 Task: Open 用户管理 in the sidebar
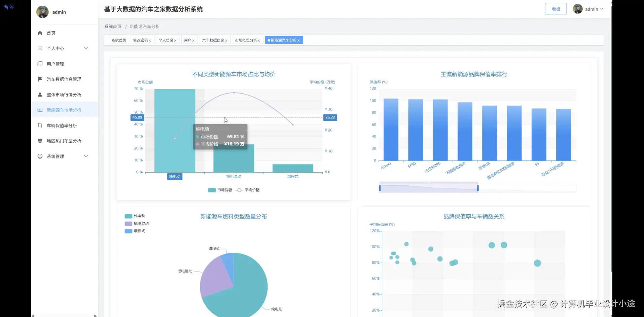tap(65, 64)
